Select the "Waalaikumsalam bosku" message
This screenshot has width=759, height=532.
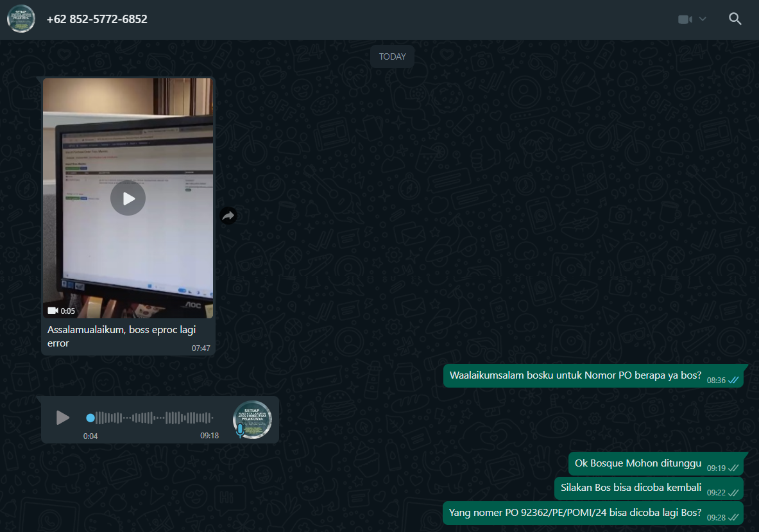pos(575,375)
